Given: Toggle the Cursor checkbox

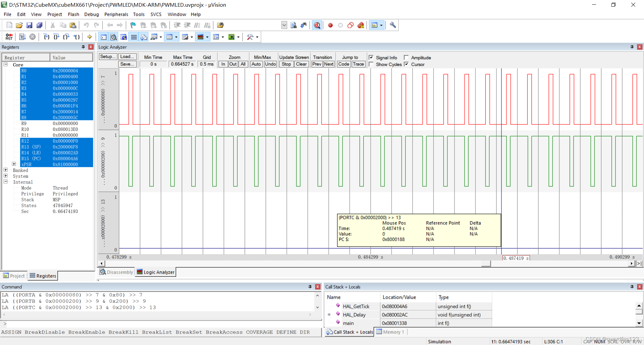Looking at the screenshot, I should coord(406,64).
